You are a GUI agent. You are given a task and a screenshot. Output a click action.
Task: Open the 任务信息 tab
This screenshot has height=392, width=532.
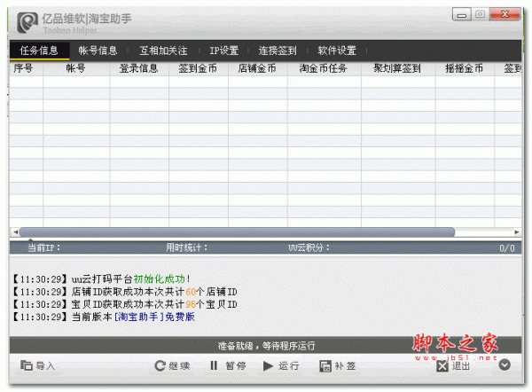39,51
